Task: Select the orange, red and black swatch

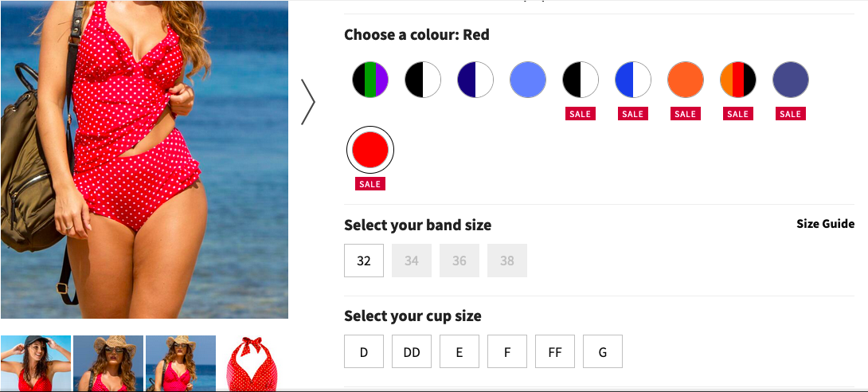Action: point(738,80)
